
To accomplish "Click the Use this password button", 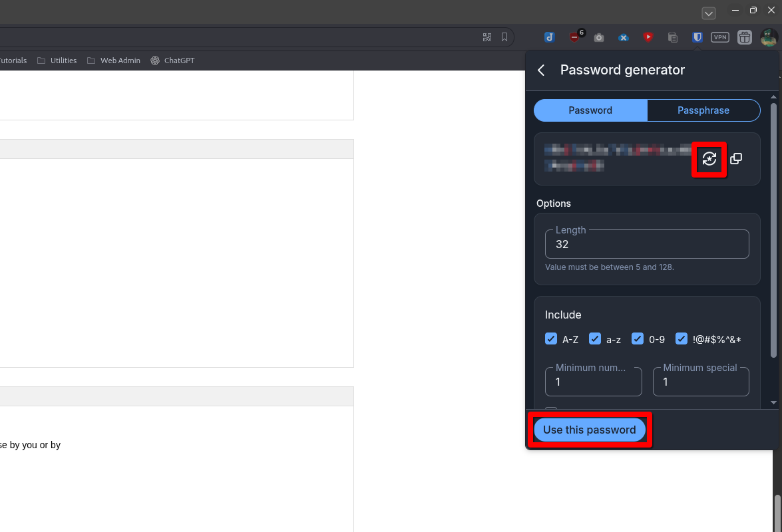I will 589,430.
